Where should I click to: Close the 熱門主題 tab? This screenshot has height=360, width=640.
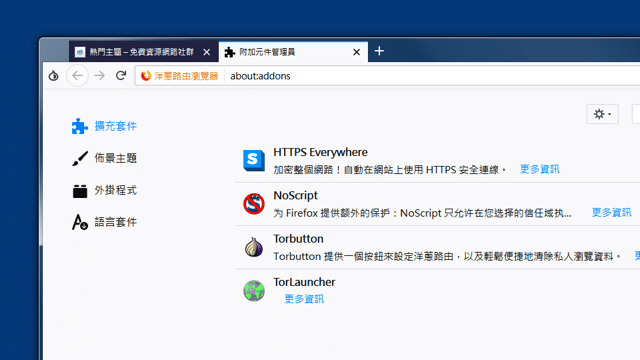coord(207,52)
